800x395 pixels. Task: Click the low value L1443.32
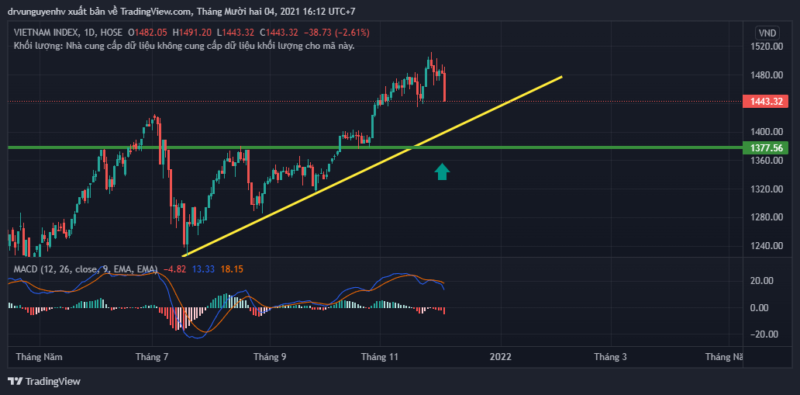click(x=235, y=33)
